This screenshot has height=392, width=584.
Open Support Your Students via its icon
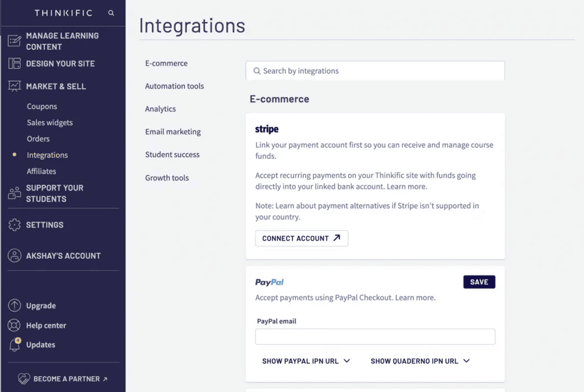point(13,192)
